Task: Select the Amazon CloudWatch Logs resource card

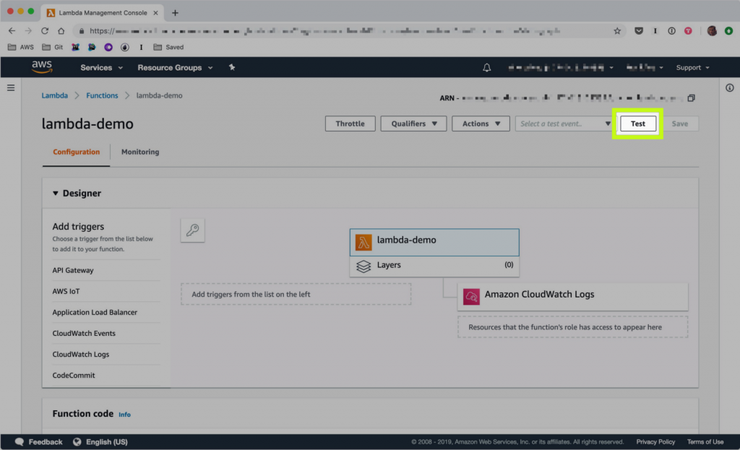Action: 572,297
